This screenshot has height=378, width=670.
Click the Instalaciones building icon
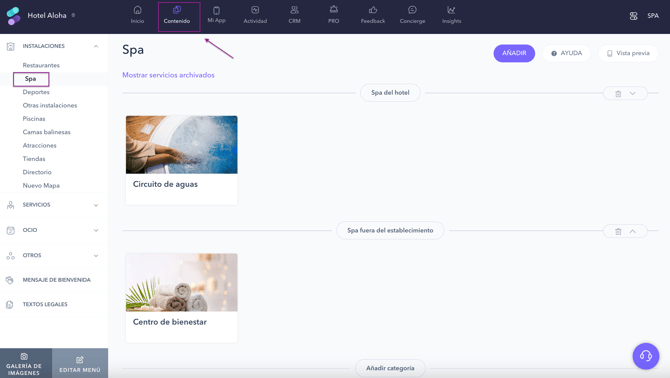[x=11, y=46]
